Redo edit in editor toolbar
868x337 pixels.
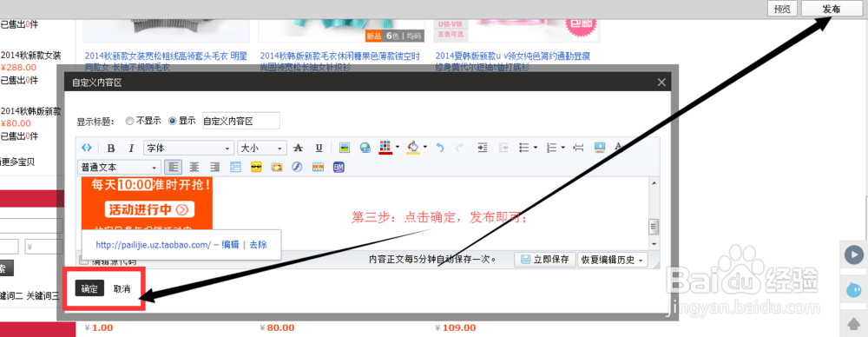click(459, 148)
